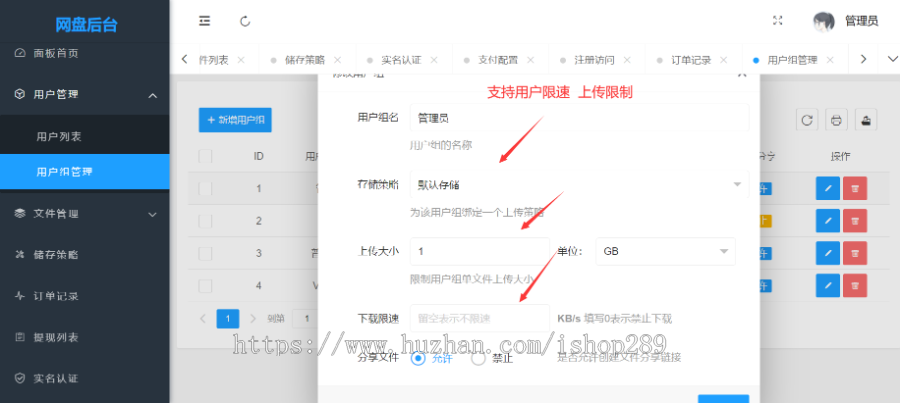Edit the user group in row 3
The image size is (900, 403).
828,253
